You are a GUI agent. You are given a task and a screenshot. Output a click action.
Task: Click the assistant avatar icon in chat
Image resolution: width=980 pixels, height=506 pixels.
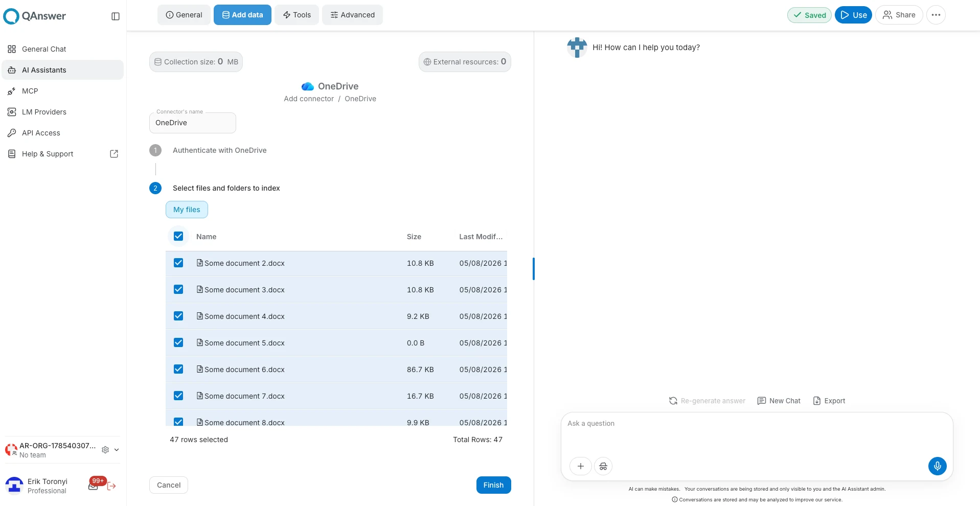pos(577,48)
